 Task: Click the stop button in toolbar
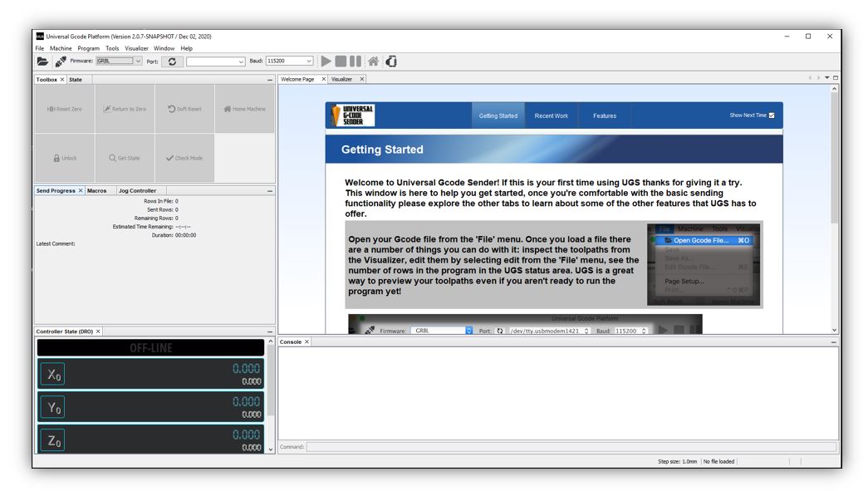[x=341, y=61]
